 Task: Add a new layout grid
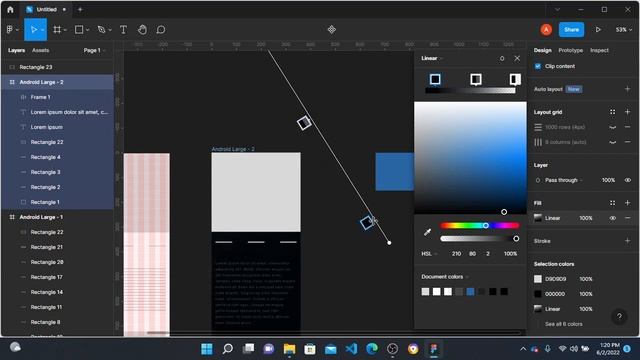tap(627, 112)
